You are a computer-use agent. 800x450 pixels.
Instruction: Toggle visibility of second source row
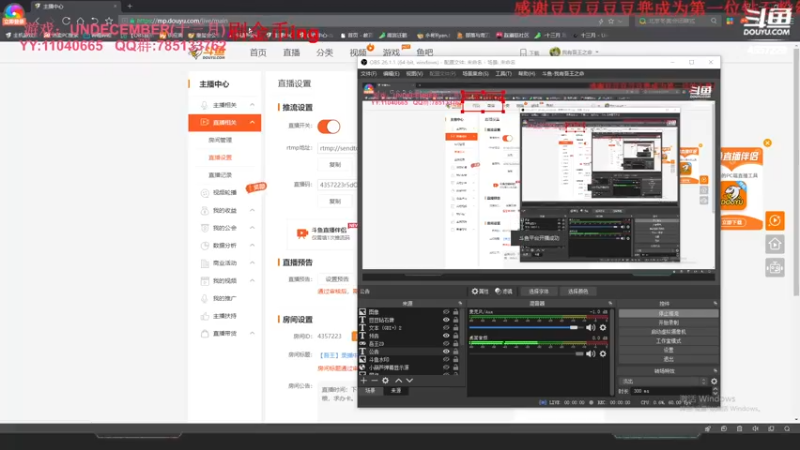[x=446, y=320]
